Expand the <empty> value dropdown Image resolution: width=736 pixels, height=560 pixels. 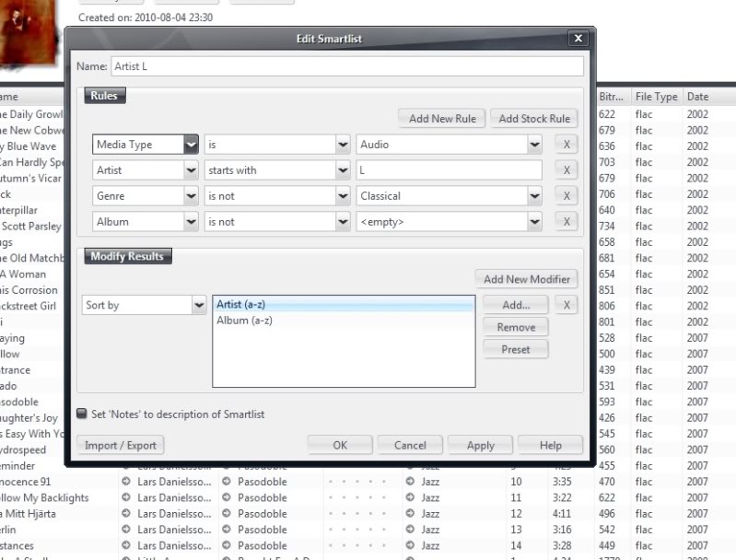tap(534, 222)
